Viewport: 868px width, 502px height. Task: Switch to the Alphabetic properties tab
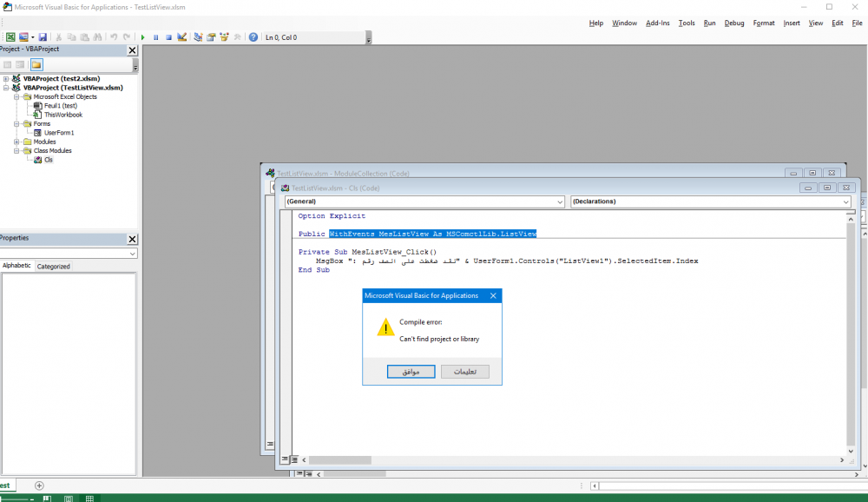[16, 266]
